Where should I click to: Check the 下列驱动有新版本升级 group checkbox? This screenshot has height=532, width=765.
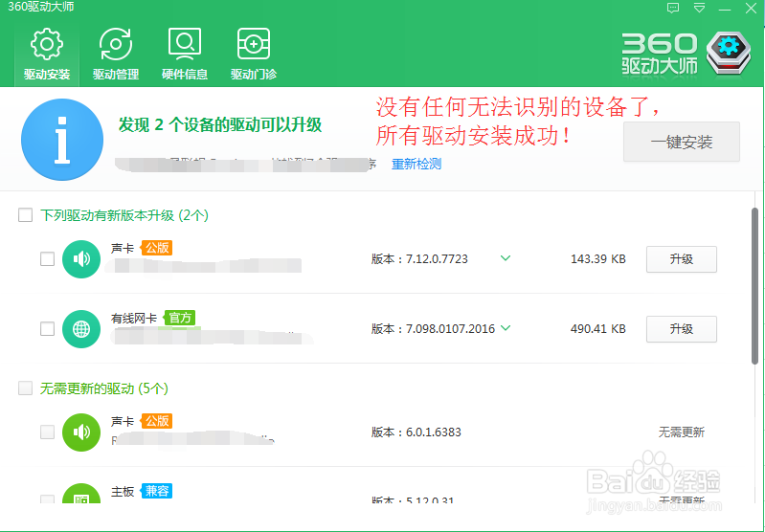coord(25,215)
